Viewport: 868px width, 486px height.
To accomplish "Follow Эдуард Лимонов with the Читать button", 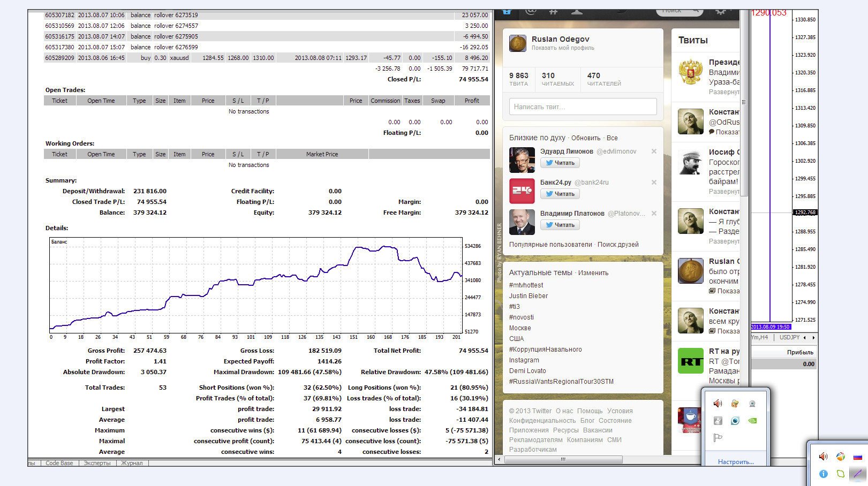I will (560, 163).
